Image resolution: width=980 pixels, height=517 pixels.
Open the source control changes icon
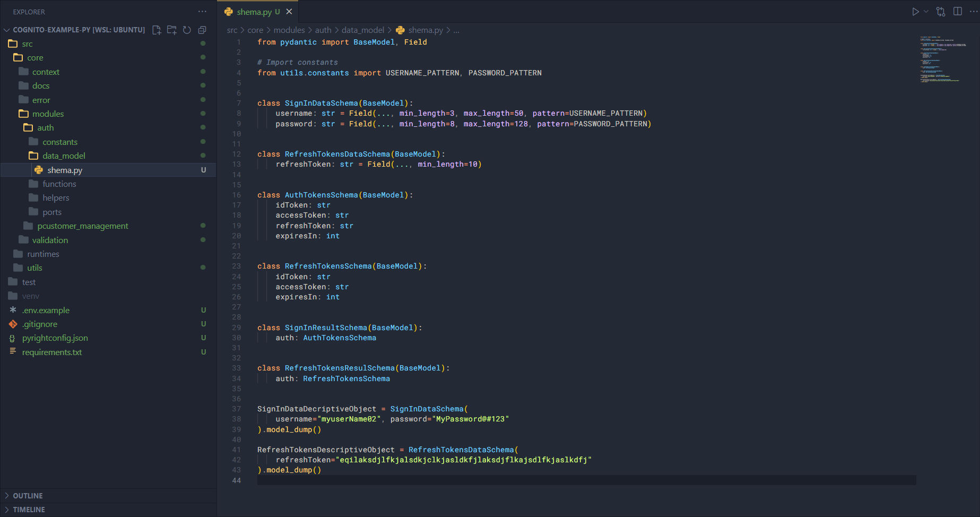[941, 12]
